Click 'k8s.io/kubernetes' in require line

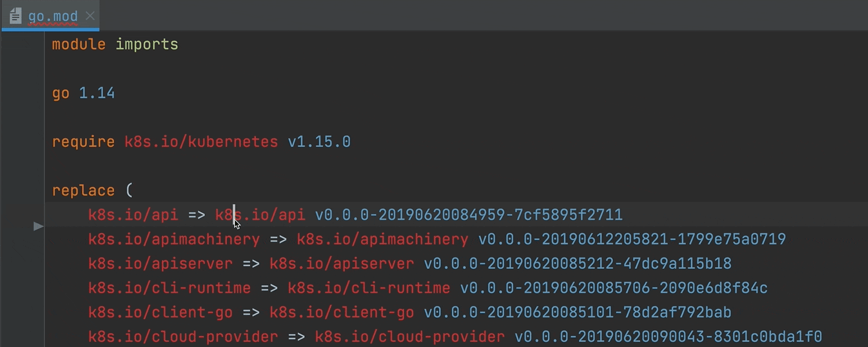[x=201, y=142]
